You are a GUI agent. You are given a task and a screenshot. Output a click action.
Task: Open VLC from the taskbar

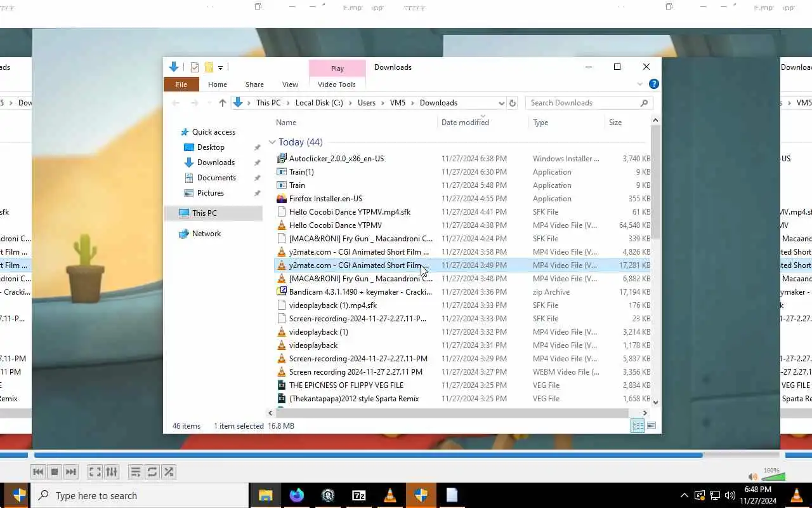point(390,495)
